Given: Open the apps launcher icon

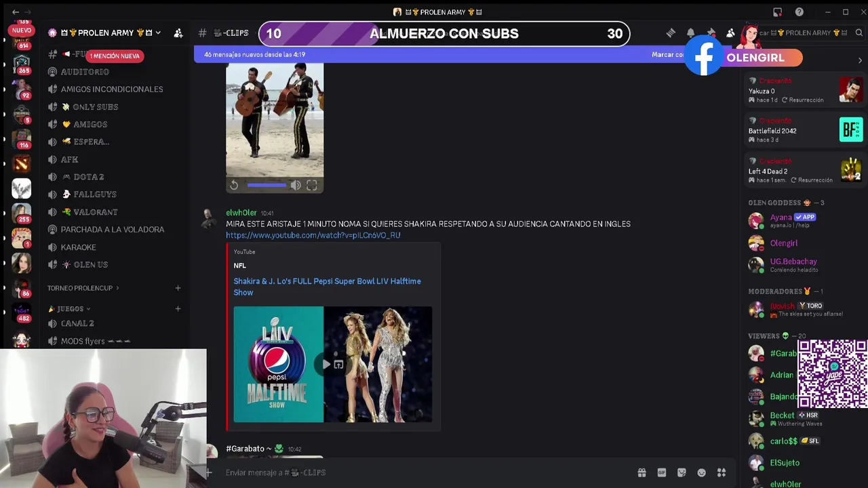Looking at the screenshot, I should click(722, 472).
